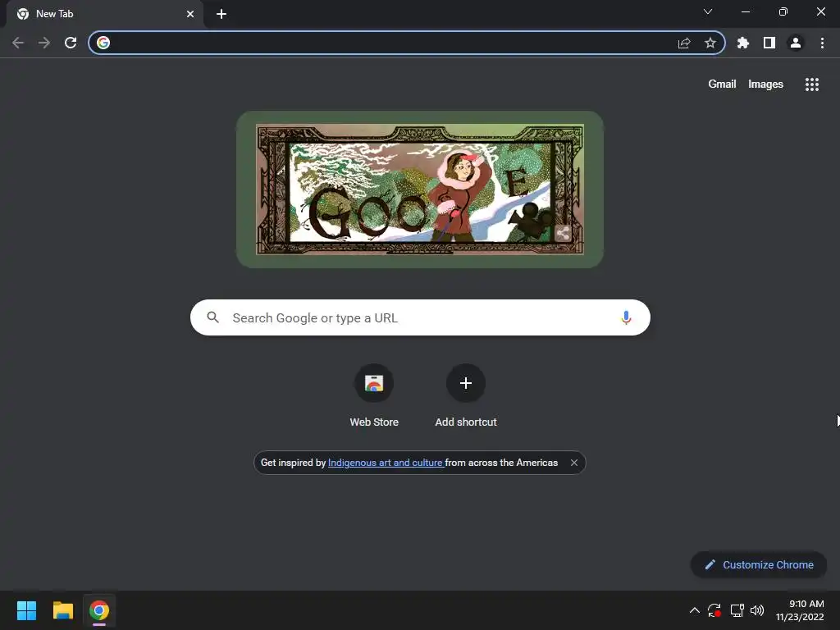Open the Windows Start menu
Screen dimensions: 840x630
pyautogui.click(x=26, y=610)
